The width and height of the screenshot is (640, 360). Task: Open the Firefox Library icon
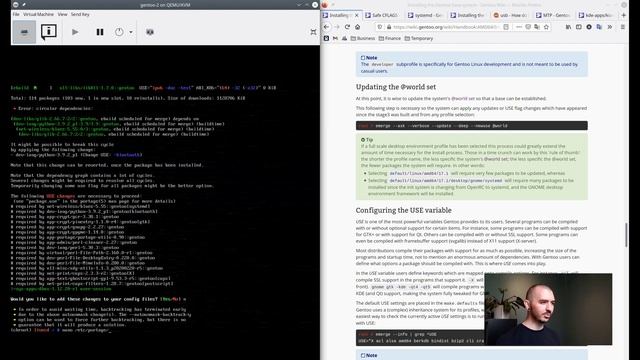click(568, 27)
